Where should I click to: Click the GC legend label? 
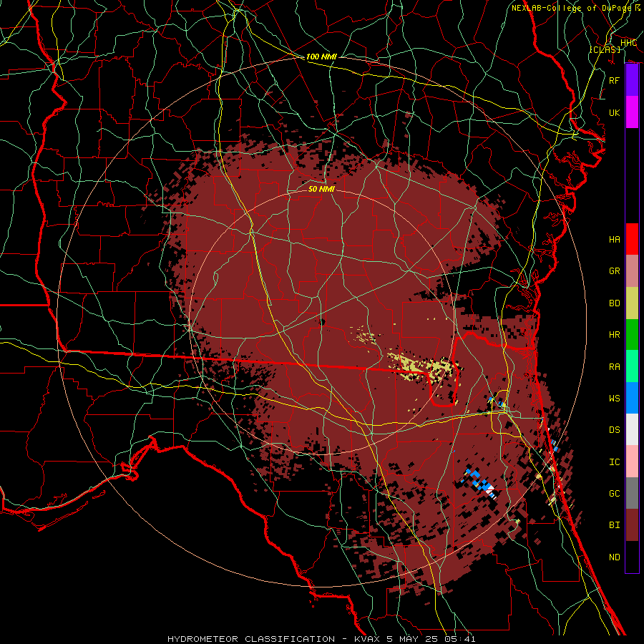tap(615, 494)
